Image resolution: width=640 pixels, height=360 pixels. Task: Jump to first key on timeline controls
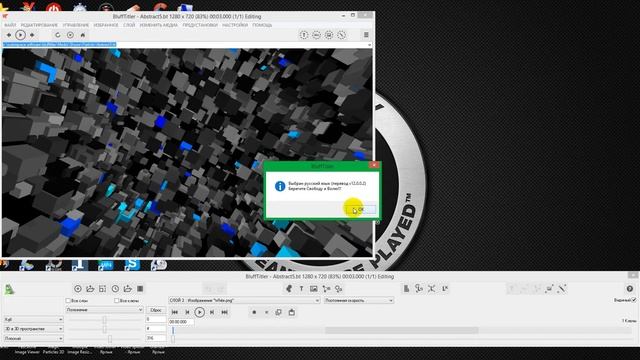pos(175,312)
